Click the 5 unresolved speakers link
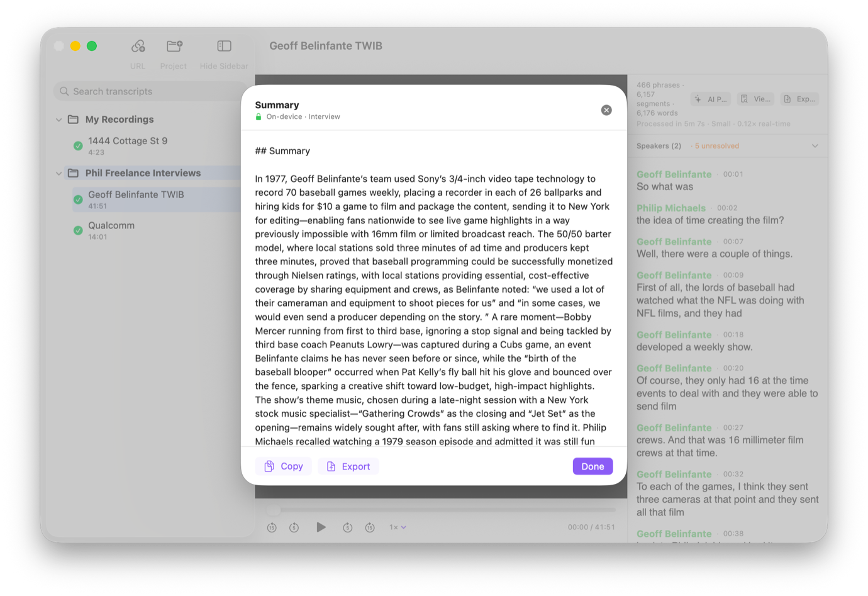 tap(717, 146)
